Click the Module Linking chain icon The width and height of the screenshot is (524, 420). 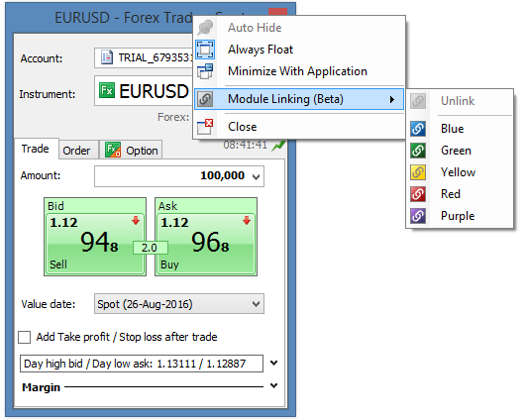[204, 99]
